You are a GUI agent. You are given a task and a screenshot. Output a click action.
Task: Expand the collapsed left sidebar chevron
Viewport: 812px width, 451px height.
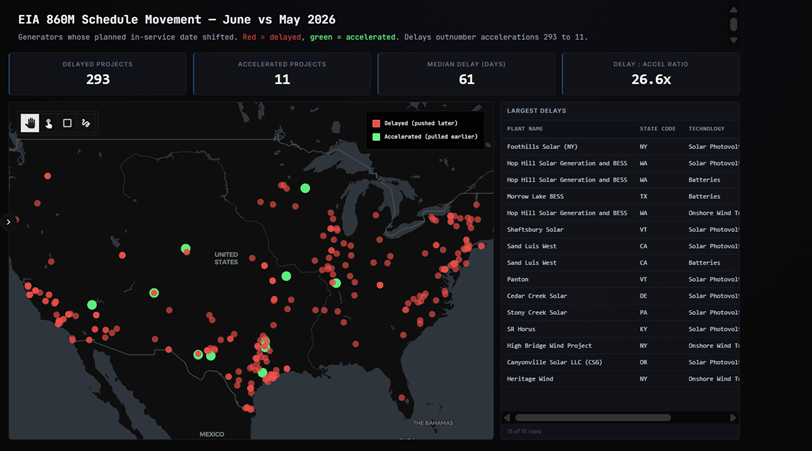click(x=8, y=222)
